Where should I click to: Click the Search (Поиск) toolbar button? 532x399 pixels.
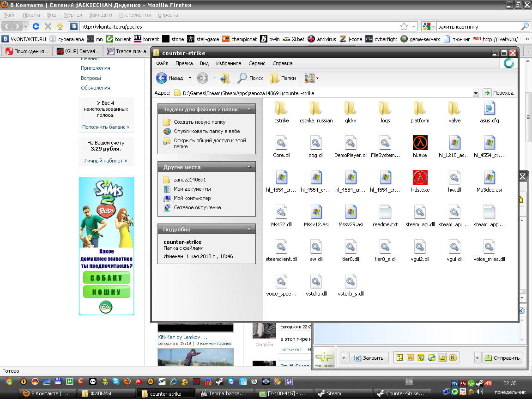point(251,78)
